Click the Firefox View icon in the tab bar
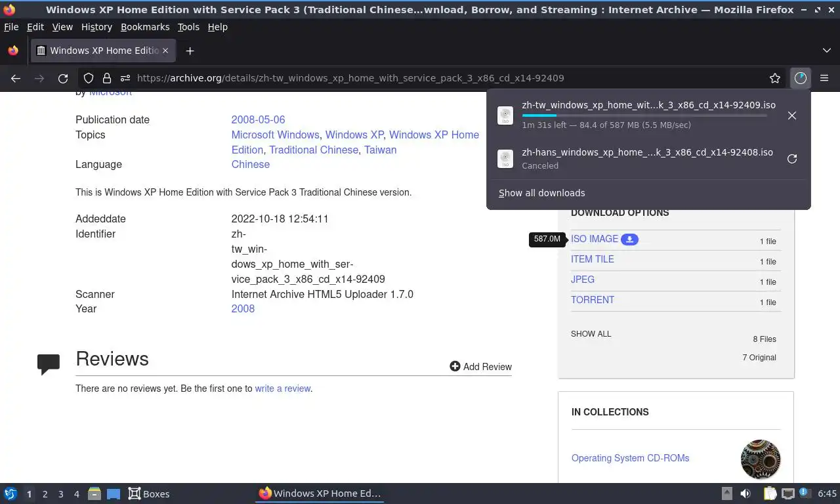The width and height of the screenshot is (840, 504). (x=13, y=51)
